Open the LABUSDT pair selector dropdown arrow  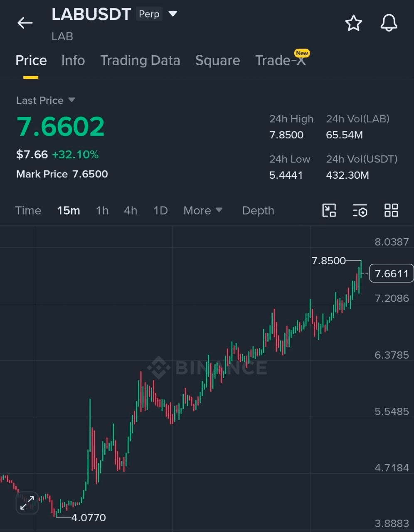coord(172,14)
